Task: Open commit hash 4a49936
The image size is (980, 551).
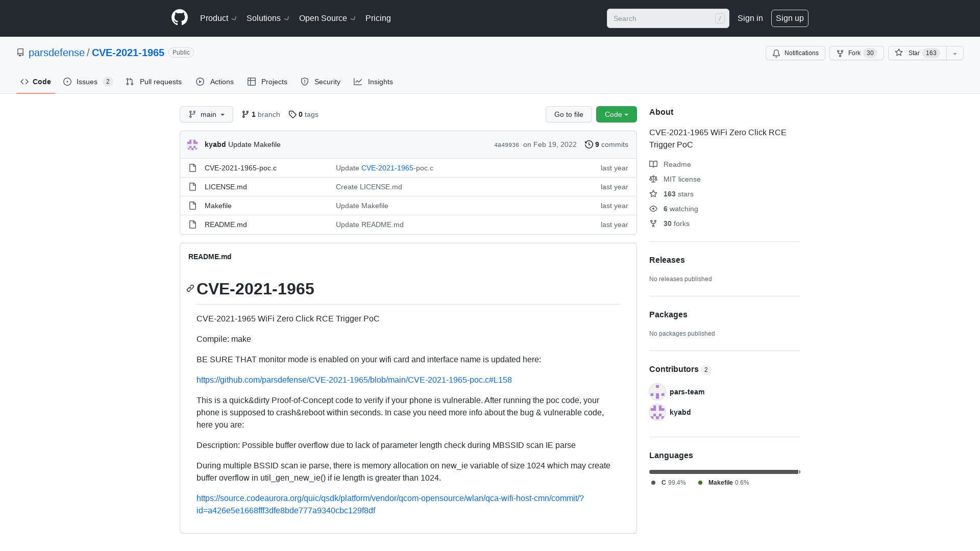Action: (x=506, y=145)
